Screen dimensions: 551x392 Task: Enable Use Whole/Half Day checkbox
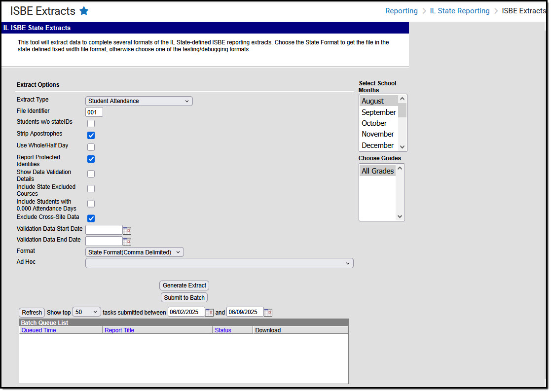pos(91,147)
